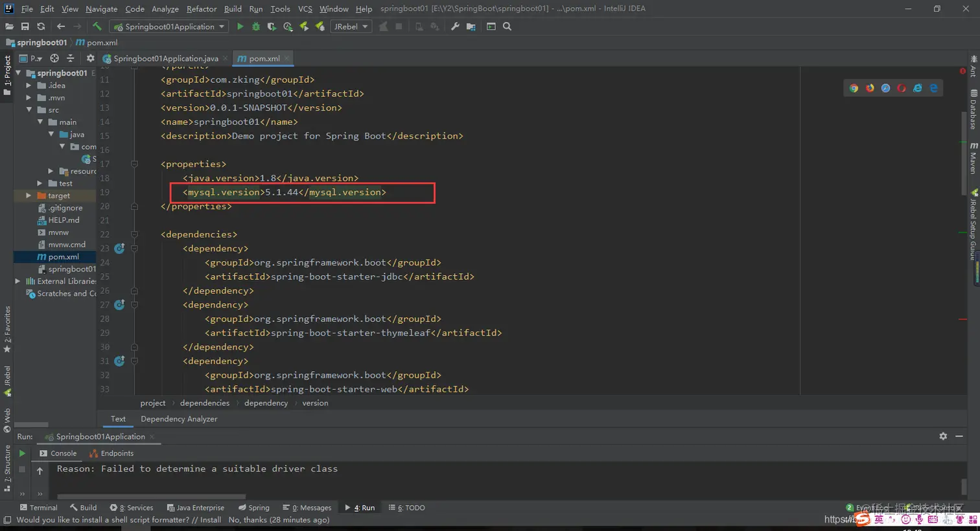The width and height of the screenshot is (980, 531).
Task: Open in Safari browser icon
Action: [x=885, y=88]
